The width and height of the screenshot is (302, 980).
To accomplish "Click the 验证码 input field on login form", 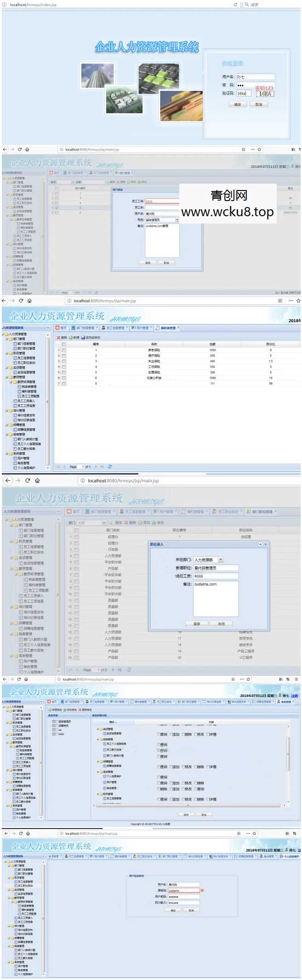I will (x=244, y=93).
